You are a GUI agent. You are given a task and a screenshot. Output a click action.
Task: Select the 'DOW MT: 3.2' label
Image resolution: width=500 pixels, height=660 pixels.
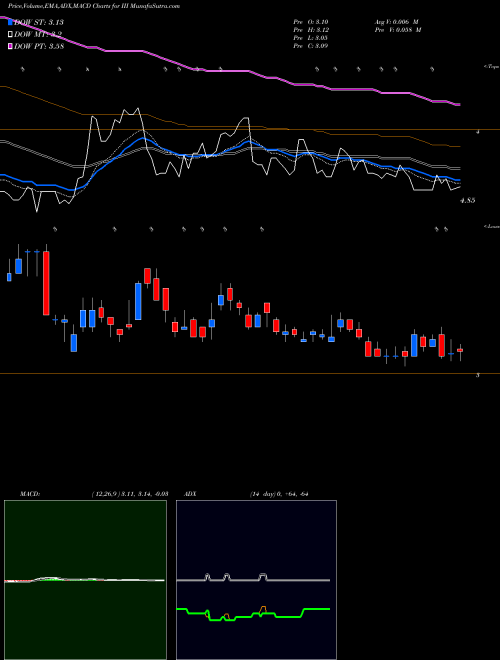point(38,35)
